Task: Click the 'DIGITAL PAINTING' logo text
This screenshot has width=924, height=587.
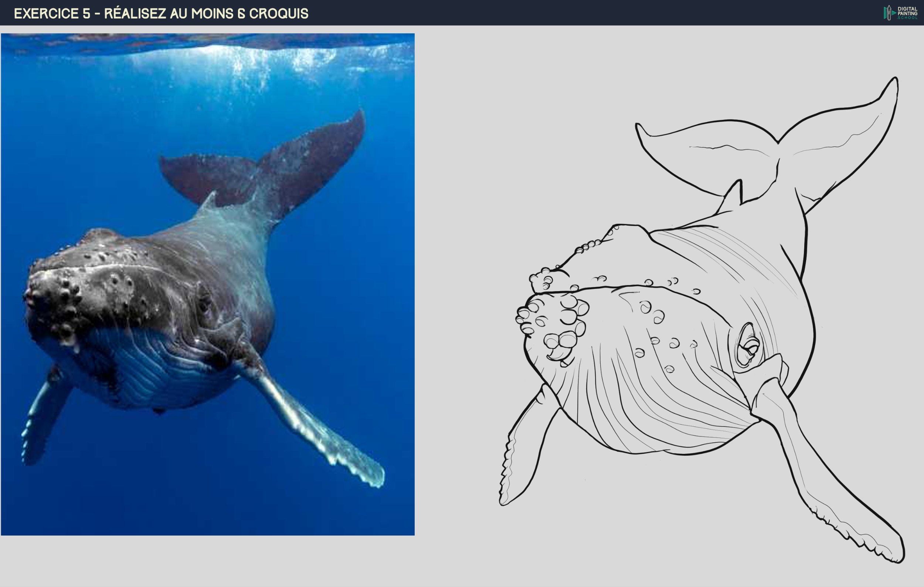Action: [x=908, y=11]
